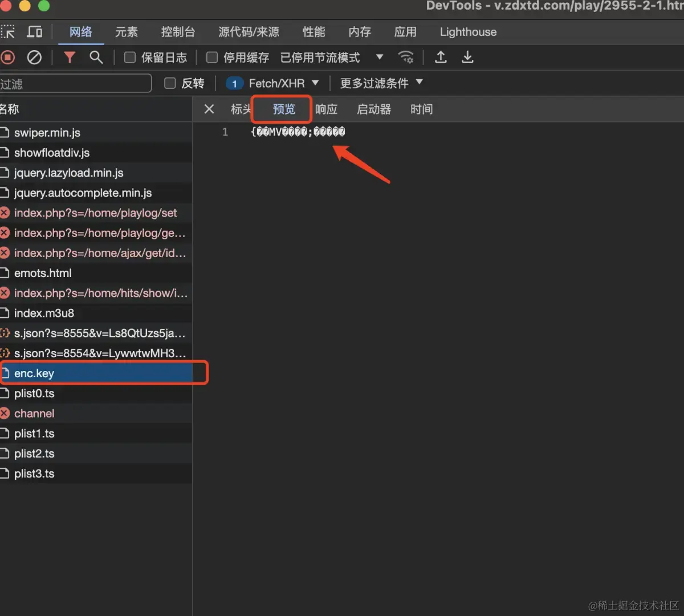Select the failed playlog/ge… request
This screenshot has height=616, width=684.
click(96, 232)
